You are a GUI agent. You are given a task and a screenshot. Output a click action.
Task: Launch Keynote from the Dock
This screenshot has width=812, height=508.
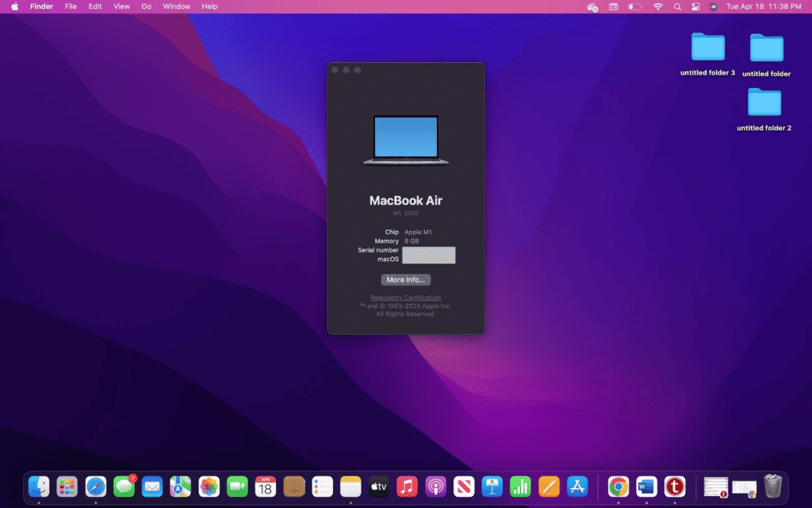(490, 487)
